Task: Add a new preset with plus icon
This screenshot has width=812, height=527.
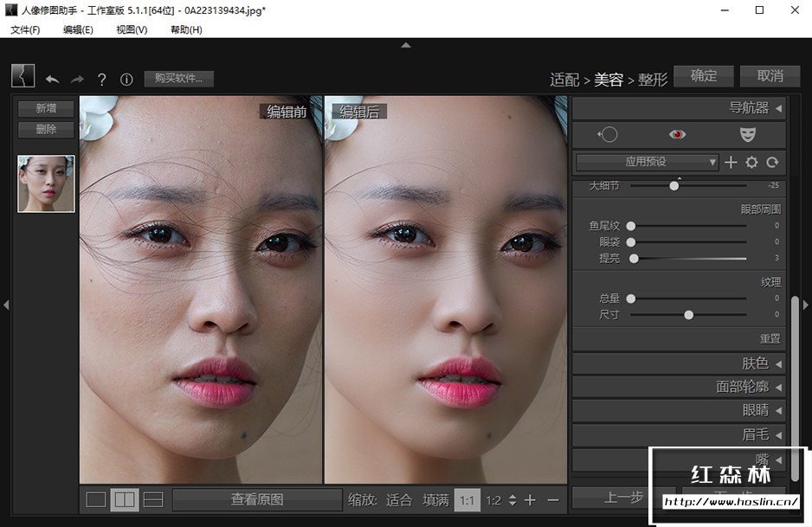Action: 731,163
